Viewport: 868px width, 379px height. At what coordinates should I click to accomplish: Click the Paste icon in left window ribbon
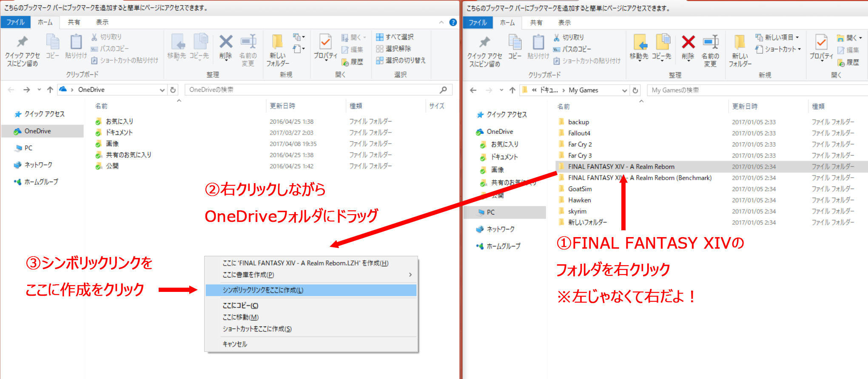(x=76, y=47)
